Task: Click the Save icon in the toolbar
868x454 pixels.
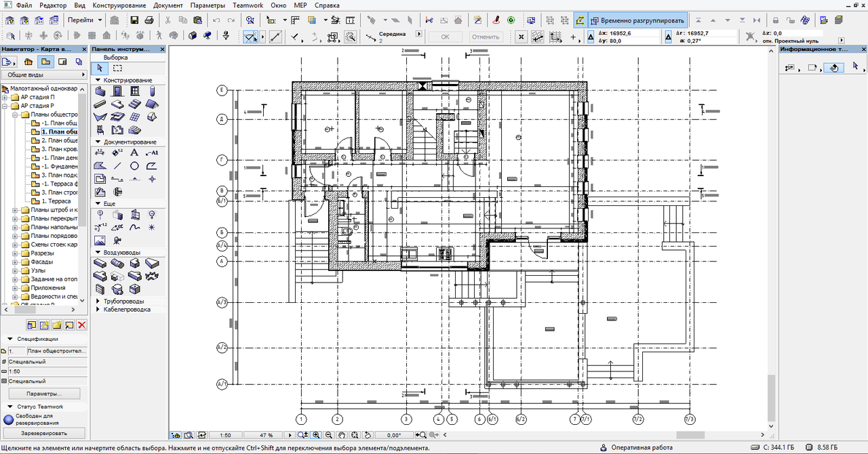Action: 134,20
